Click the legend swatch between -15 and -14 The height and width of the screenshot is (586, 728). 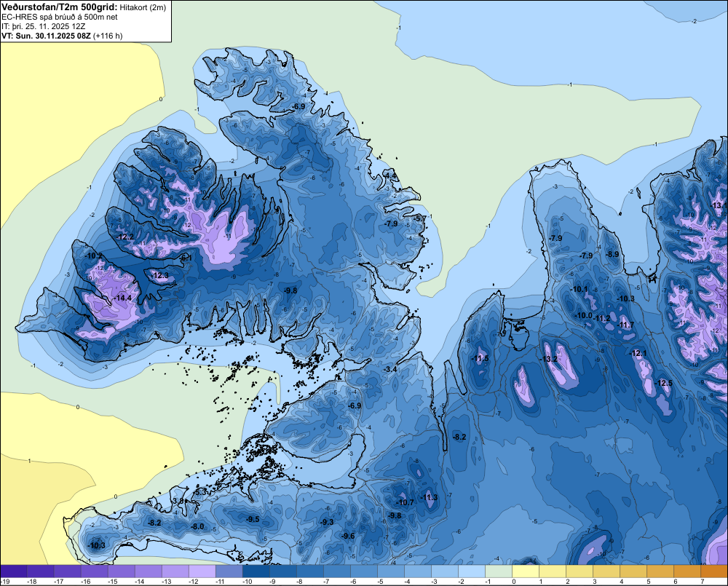point(121,571)
